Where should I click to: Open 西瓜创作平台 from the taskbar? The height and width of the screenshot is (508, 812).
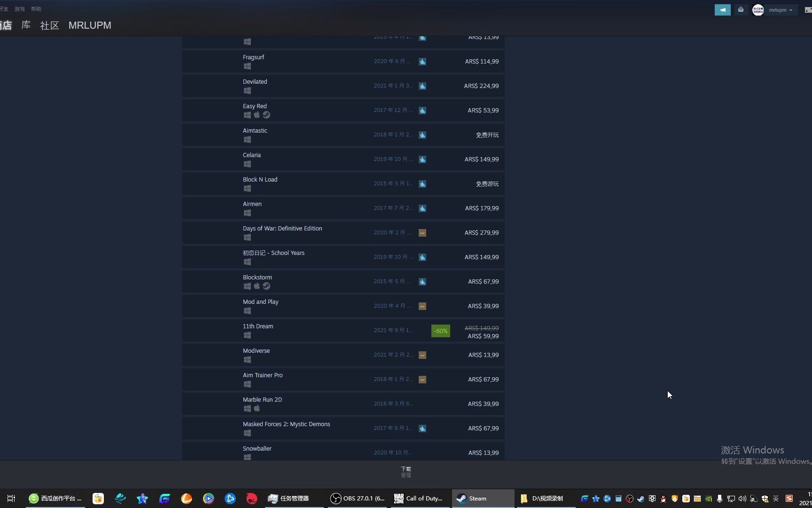pos(55,499)
